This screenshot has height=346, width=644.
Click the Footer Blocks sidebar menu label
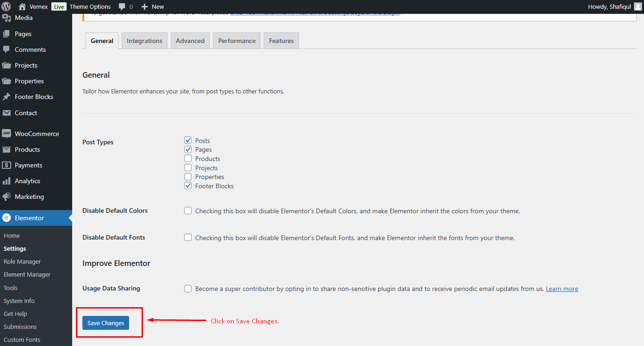click(x=34, y=97)
